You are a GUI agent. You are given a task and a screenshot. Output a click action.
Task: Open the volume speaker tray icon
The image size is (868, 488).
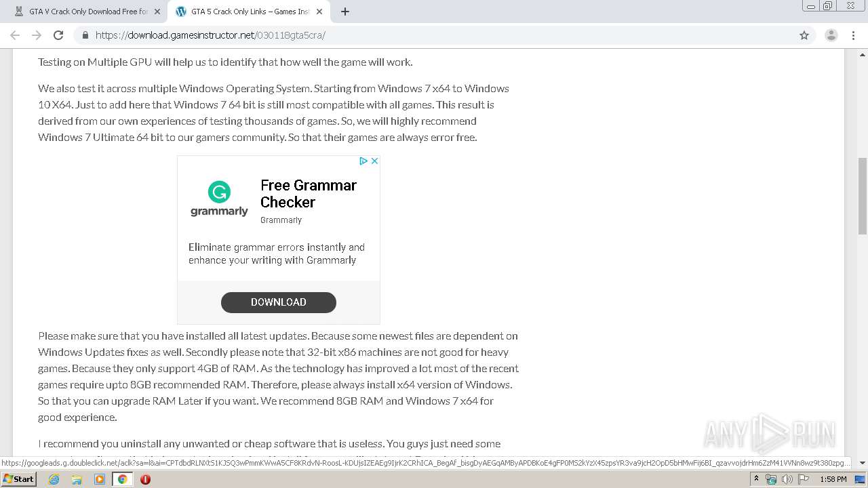point(787,479)
